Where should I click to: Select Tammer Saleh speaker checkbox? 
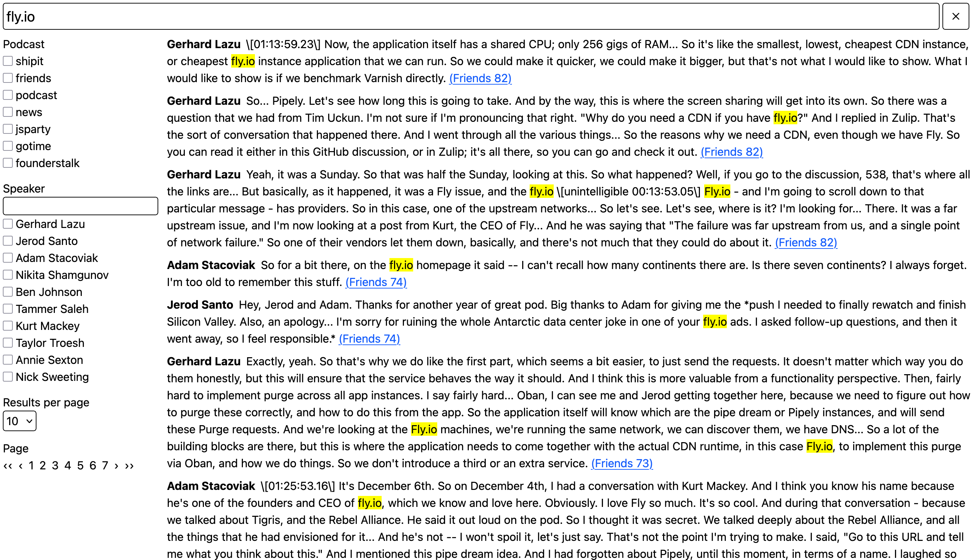coord(8,309)
